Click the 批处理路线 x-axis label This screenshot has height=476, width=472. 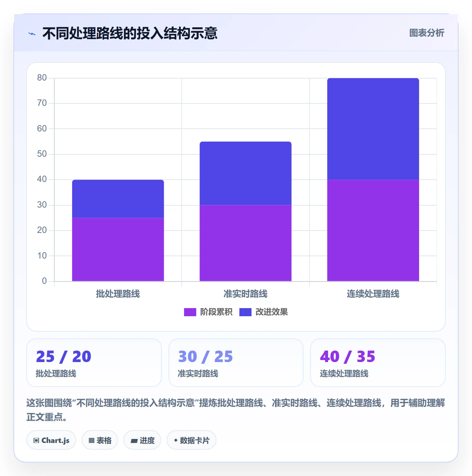pyautogui.click(x=118, y=294)
